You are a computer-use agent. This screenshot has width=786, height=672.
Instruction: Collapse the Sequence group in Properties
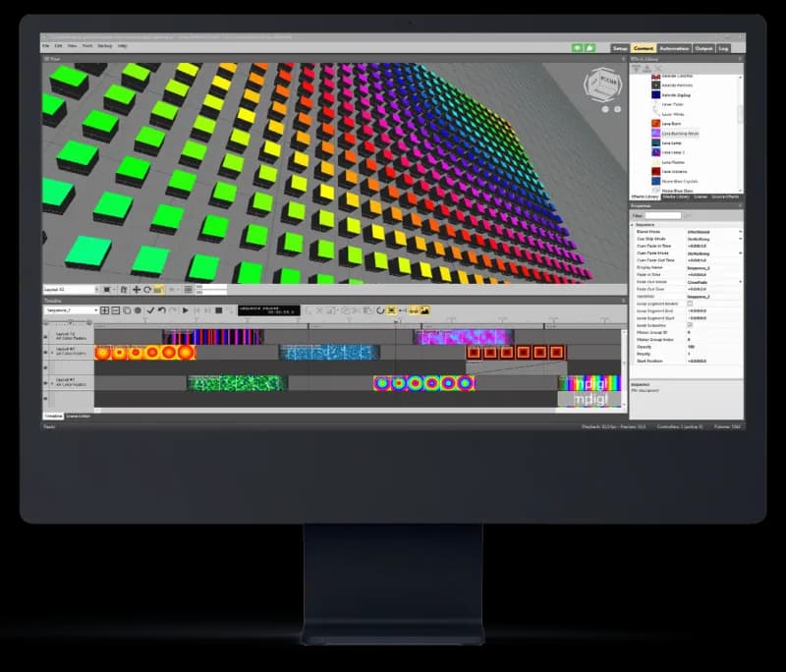(x=633, y=225)
